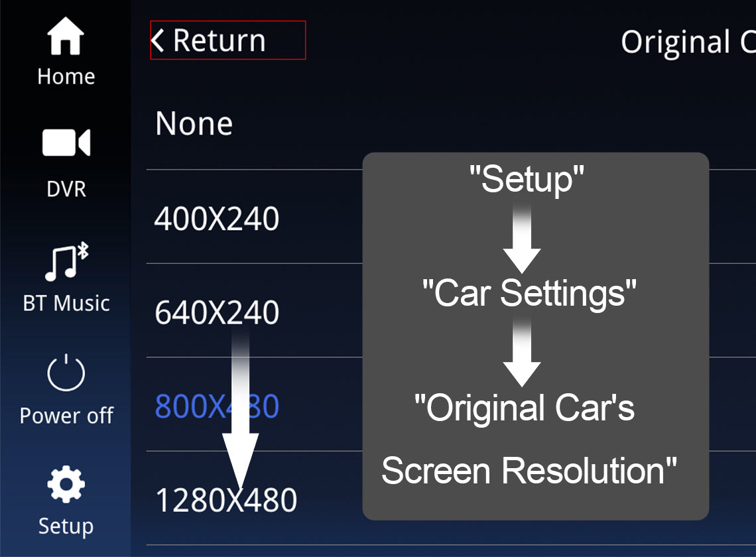756x557 pixels.
Task: Click the "Original C" page title
Action: 687,42
